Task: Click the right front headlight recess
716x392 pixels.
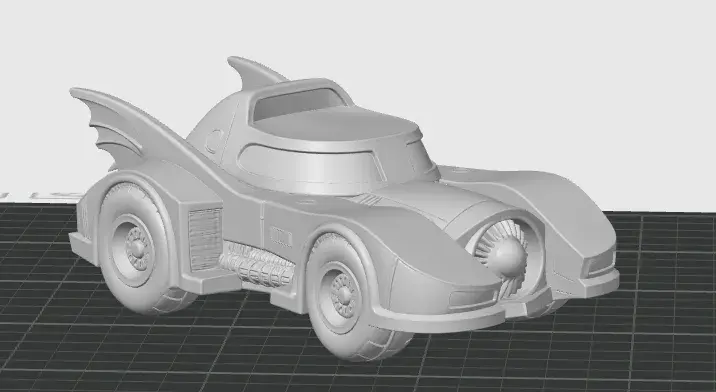Action: [x=598, y=261]
